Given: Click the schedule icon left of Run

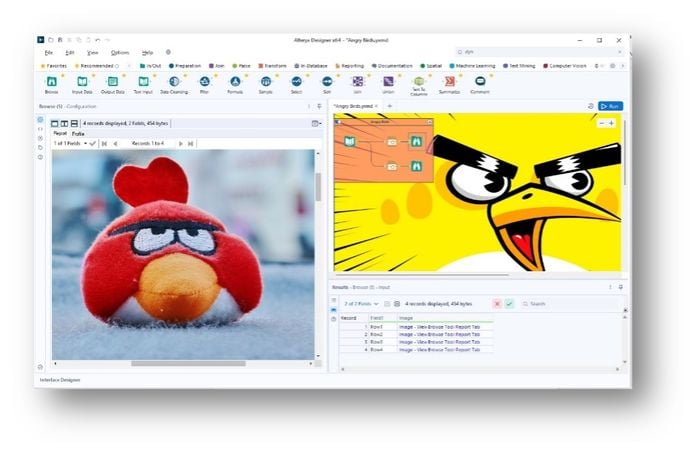Looking at the screenshot, I should (x=591, y=106).
